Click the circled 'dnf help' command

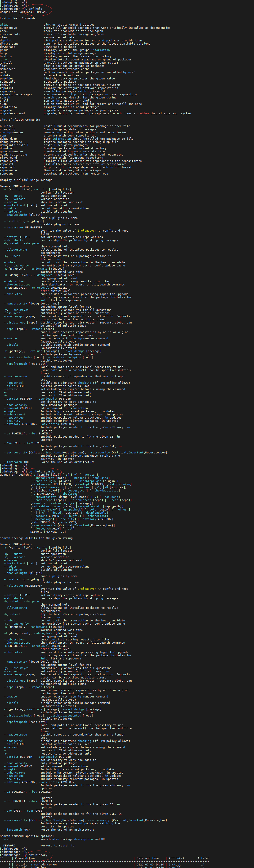(35, 9)
